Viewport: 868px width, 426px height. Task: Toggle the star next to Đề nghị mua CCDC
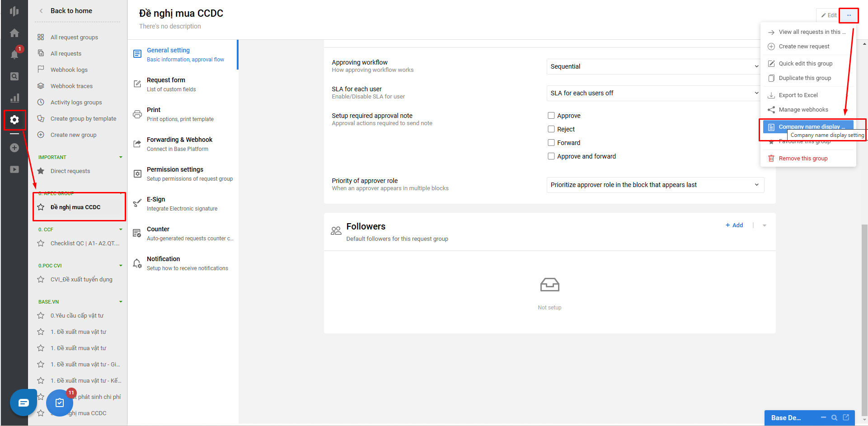pos(41,207)
